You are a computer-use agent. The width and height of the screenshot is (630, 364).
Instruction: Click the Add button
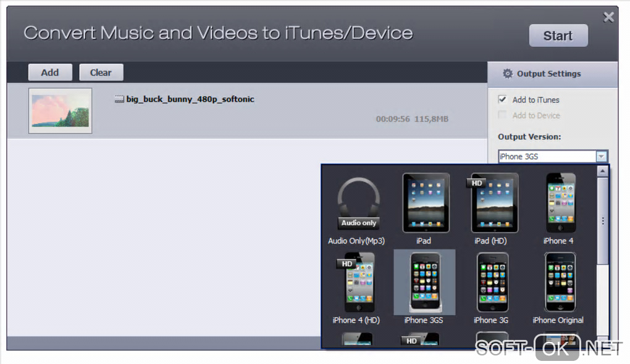50,73
